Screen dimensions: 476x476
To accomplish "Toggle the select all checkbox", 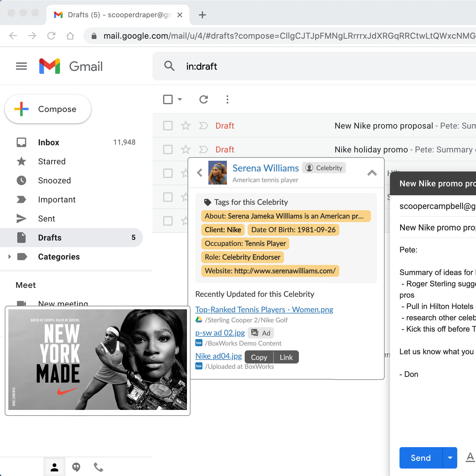I will click(x=168, y=99).
